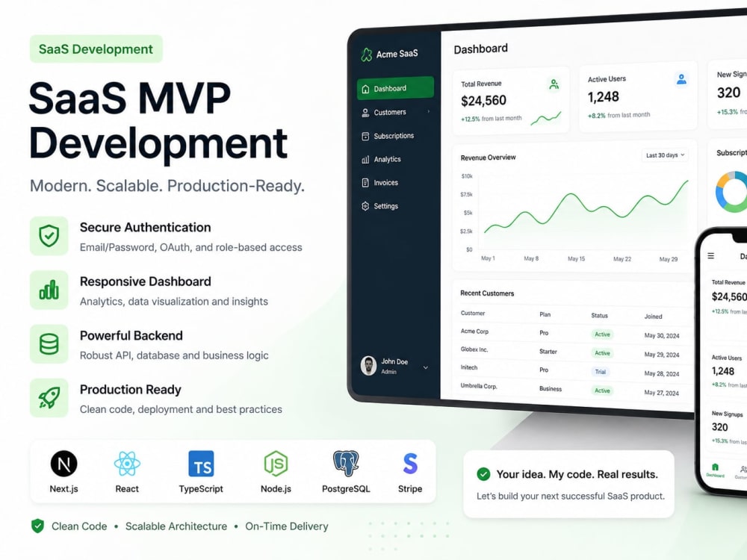747x560 pixels.
Task: Click the Joined column header
Action: pos(653,316)
